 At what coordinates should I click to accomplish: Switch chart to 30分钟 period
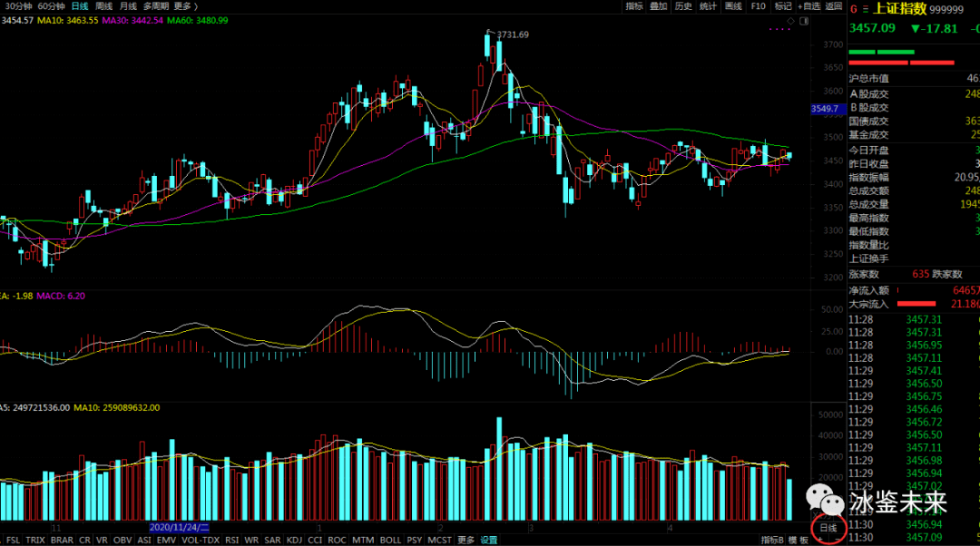point(18,6)
